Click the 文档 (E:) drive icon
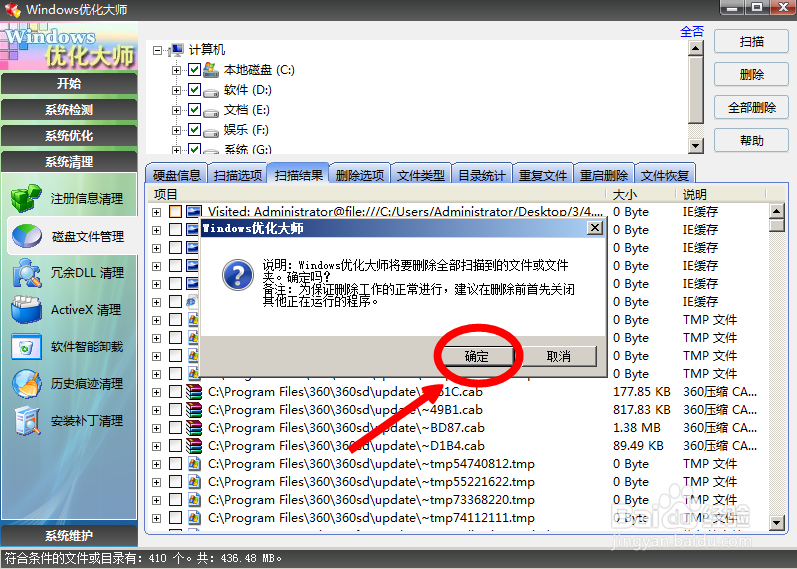This screenshot has height=569, width=797. click(211, 112)
